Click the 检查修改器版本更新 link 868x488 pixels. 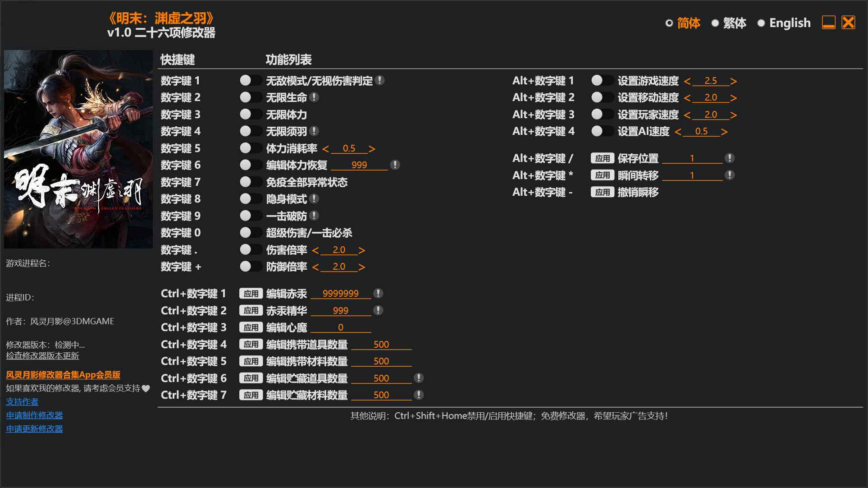[x=42, y=356]
